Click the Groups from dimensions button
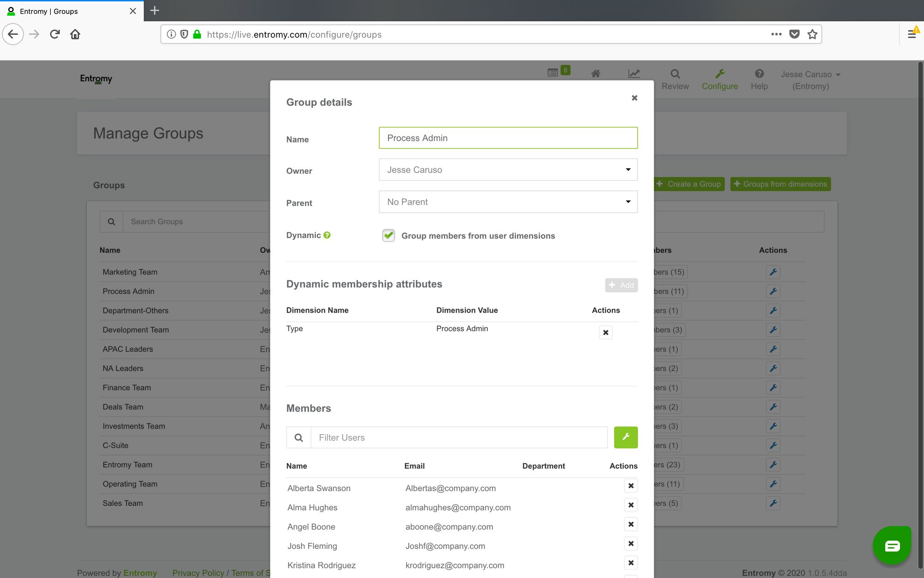Viewport: 924px width, 578px height. pos(780,184)
